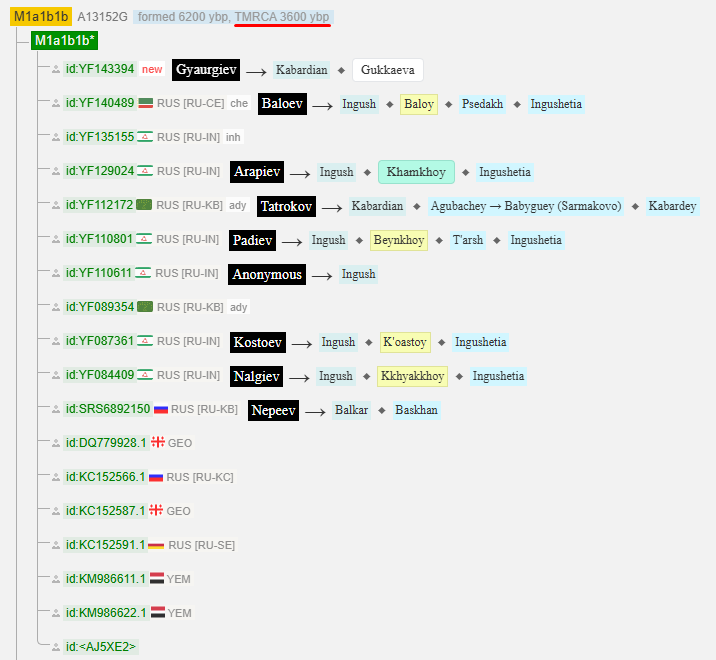
Task: Select the green M1a1b1b* subclade label
Action: tap(64, 41)
